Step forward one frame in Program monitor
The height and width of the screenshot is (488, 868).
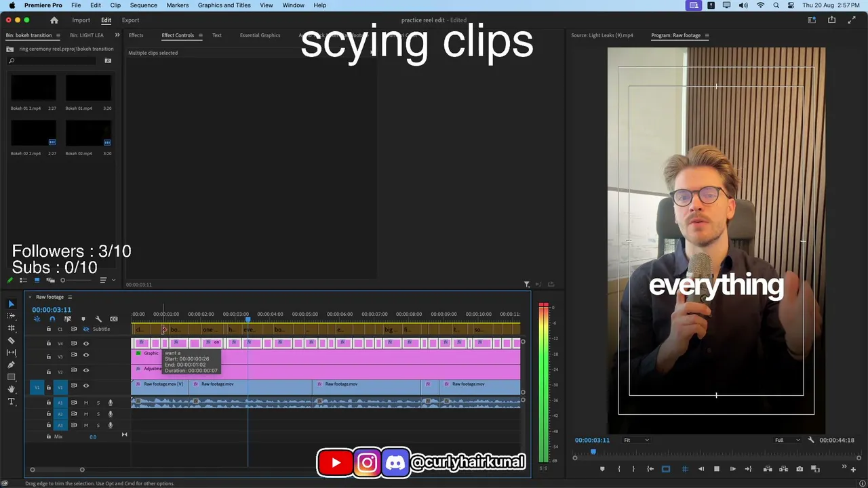(x=732, y=469)
